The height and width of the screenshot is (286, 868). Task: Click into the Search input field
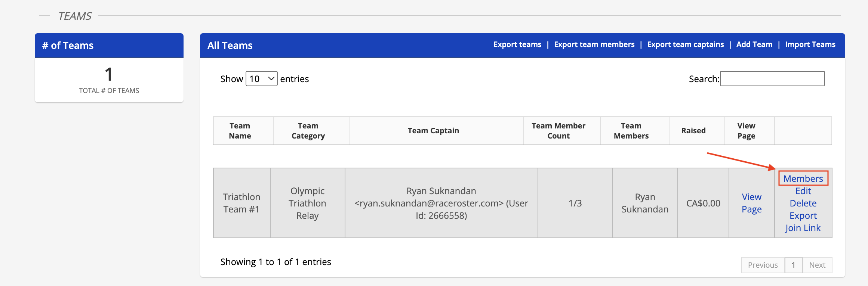772,79
